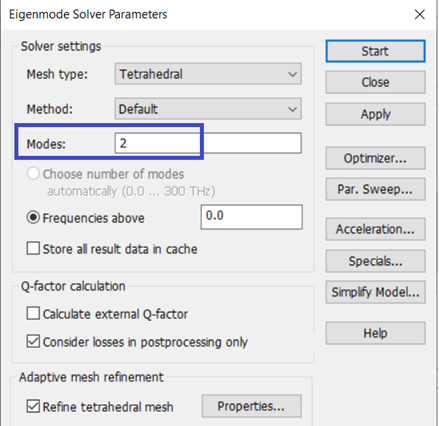Click the Modes input field
439x426 pixels.
click(208, 143)
